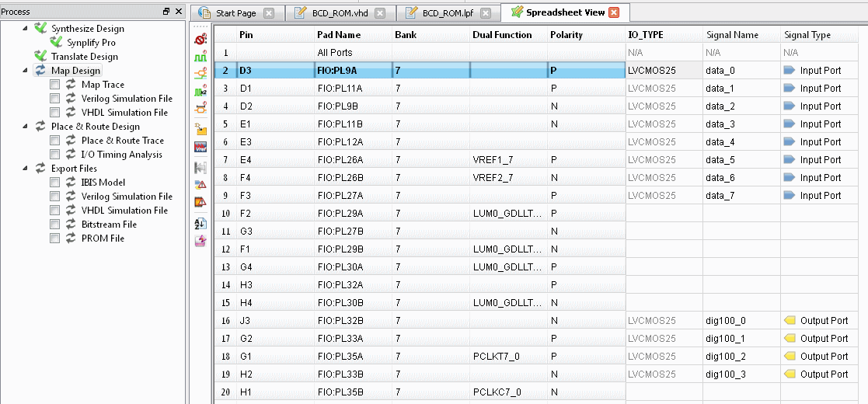Tick the IBIS Model checkbox
The height and width of the screenshot is (404, 868).
pos(54,182)
